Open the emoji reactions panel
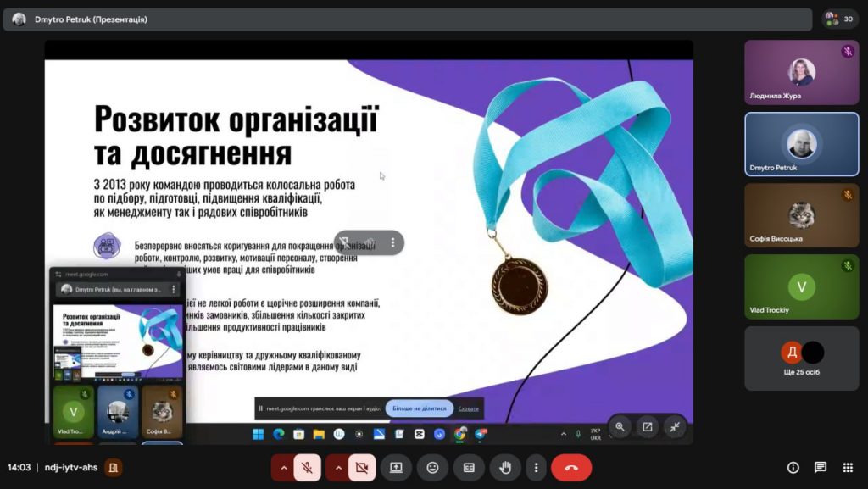The height and width of the screenshot is (489, 868). tap(432, 467)
